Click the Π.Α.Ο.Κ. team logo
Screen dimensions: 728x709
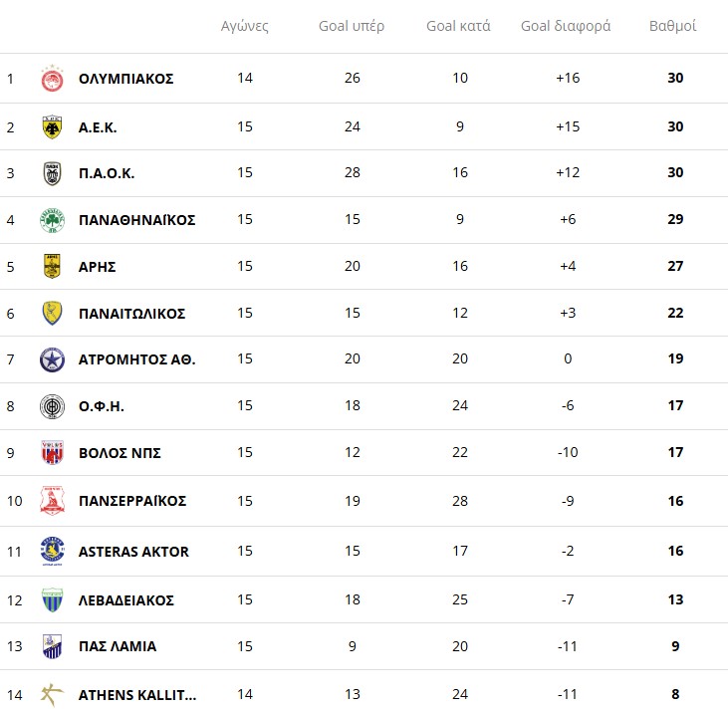click(x=52, y=173)
